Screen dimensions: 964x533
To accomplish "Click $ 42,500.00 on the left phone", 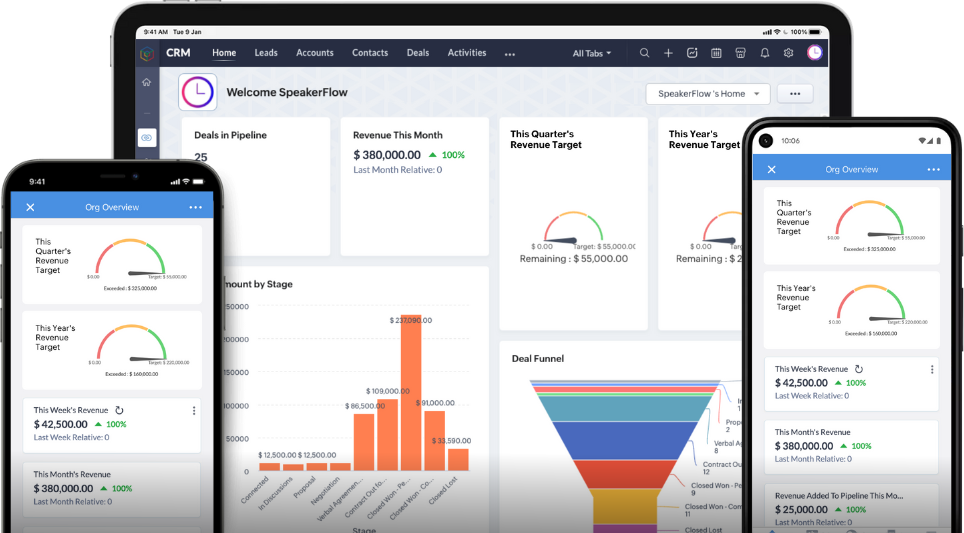I will [61, 424].
